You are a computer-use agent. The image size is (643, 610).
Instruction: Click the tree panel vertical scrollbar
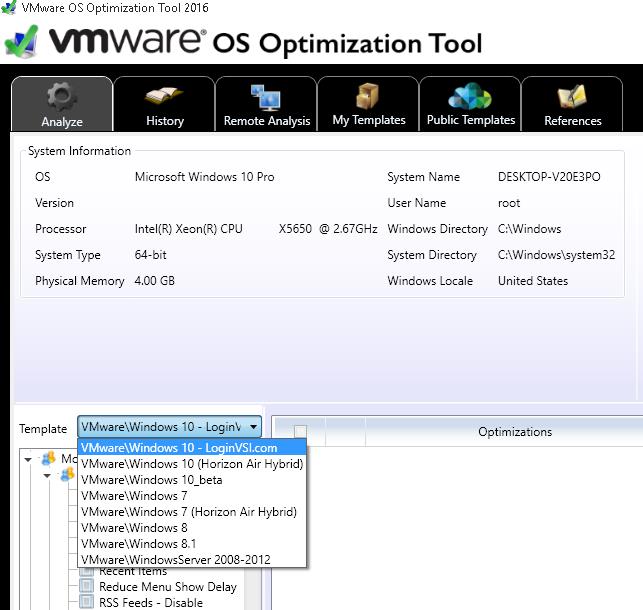[253, 589]
